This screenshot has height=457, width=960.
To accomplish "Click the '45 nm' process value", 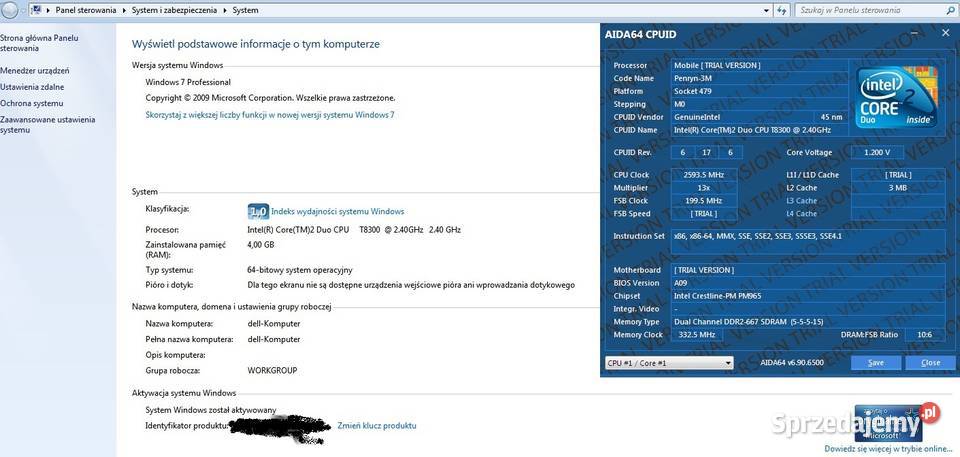I will [x=831, y=117].
